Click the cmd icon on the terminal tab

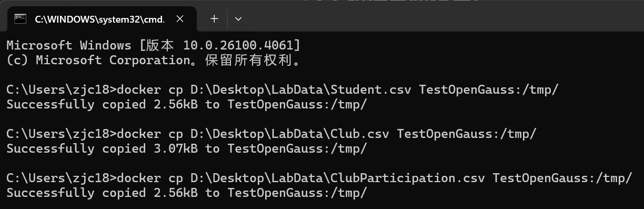[x=21, y=18]
